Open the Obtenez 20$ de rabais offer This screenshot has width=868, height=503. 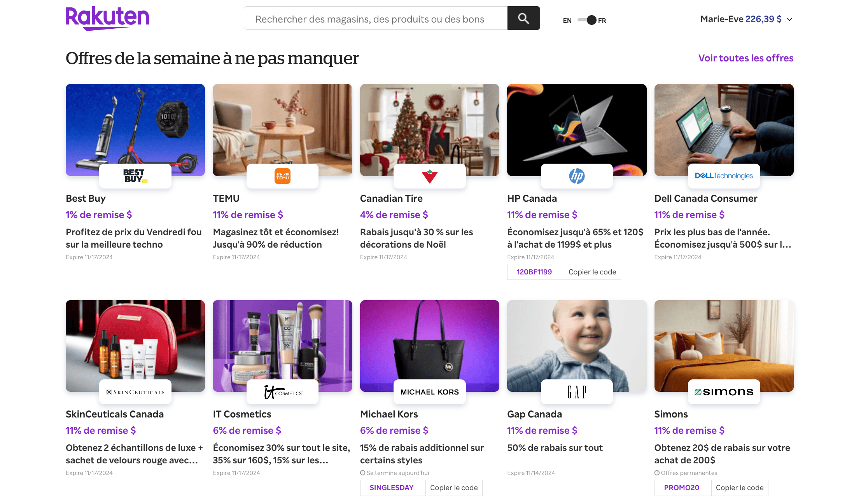722,454
